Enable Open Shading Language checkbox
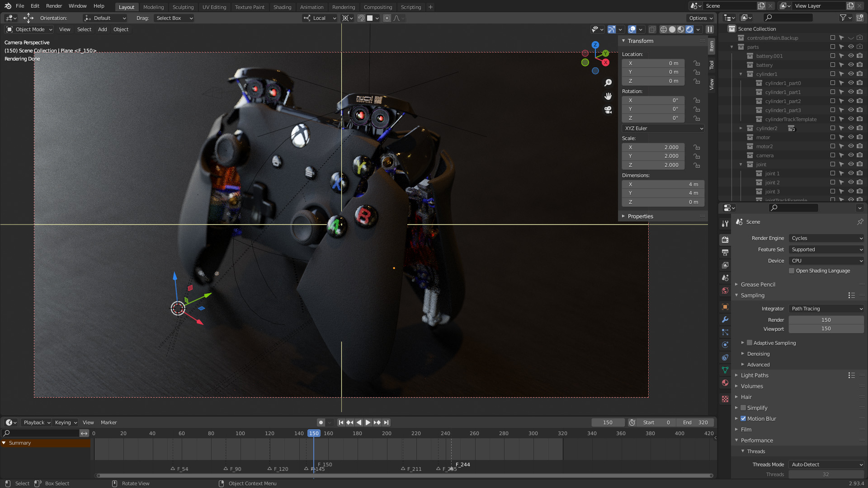This screenshot has width=868, height=488. [792, 271]
